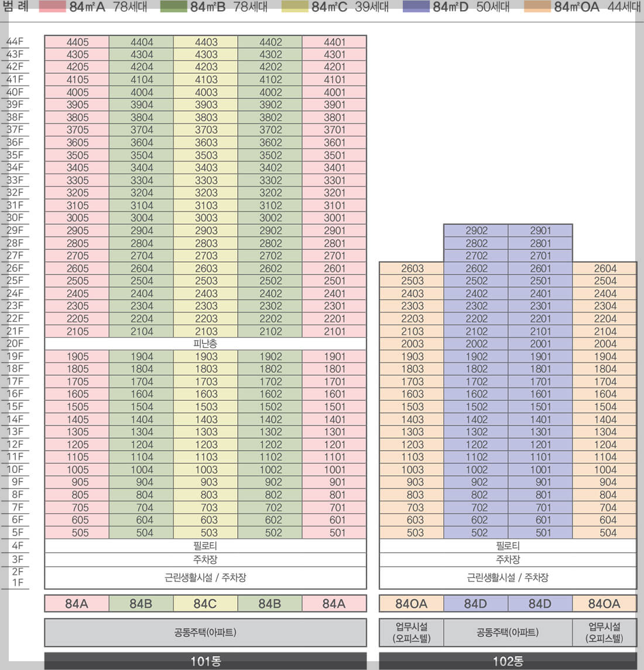Select the '78세대' count beside 84㎡A

[130, 7]
